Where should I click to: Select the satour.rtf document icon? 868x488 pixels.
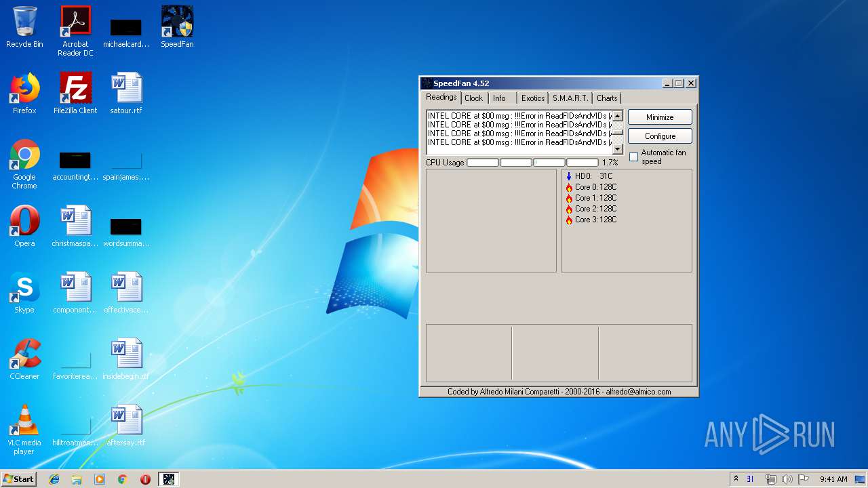click(x=126, y=94)
